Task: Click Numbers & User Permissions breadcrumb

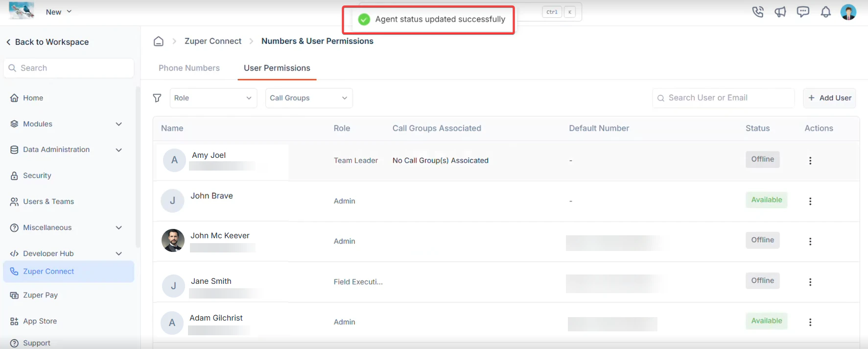Action: [x=317, y=41]
